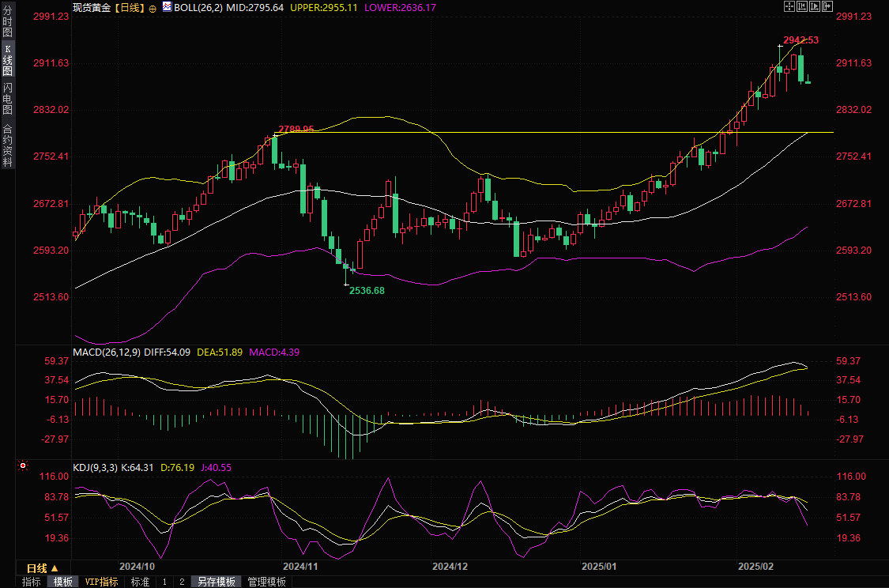Click the jump-to-chart-start axis icon

pyautogui.click(x=802, y=6)
